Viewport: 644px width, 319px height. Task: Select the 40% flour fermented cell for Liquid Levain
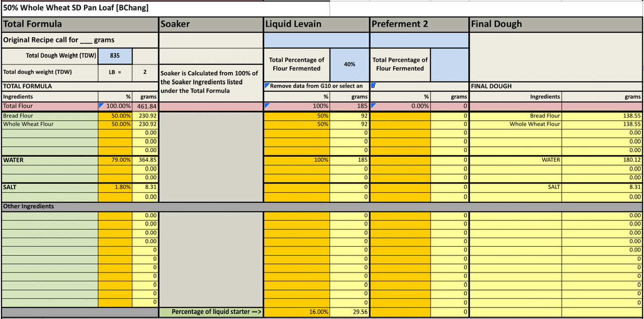(349, 64)
